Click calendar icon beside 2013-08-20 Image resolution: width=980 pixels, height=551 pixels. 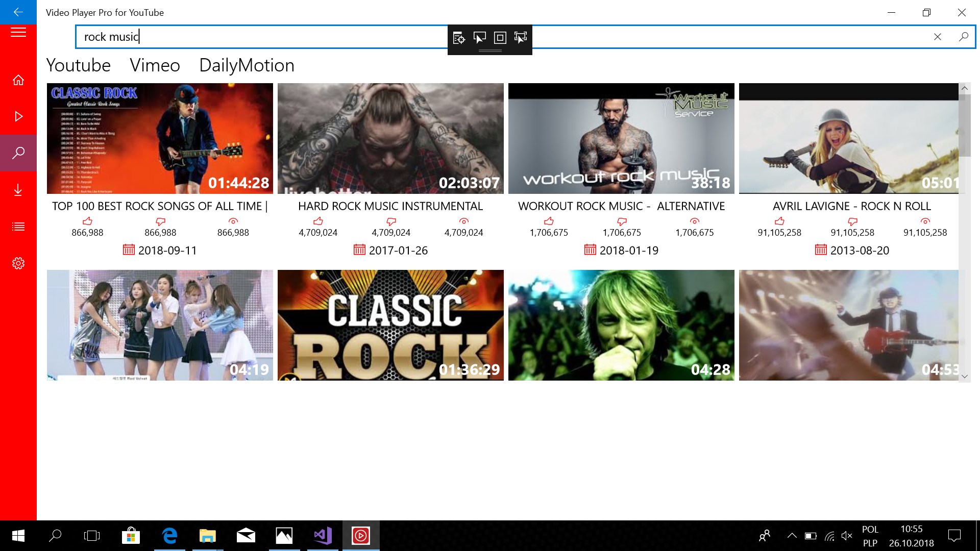coord(821,249)
